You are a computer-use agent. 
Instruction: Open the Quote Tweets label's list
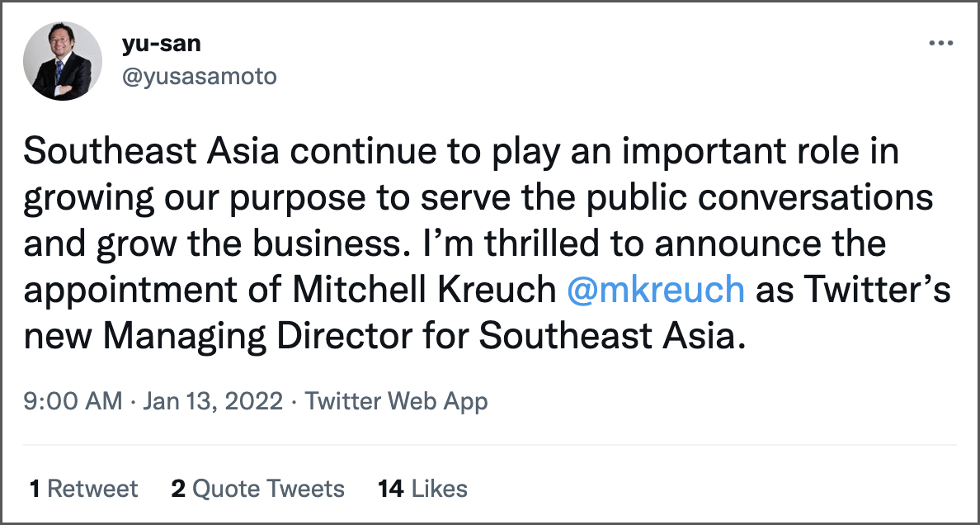point(268,489)
